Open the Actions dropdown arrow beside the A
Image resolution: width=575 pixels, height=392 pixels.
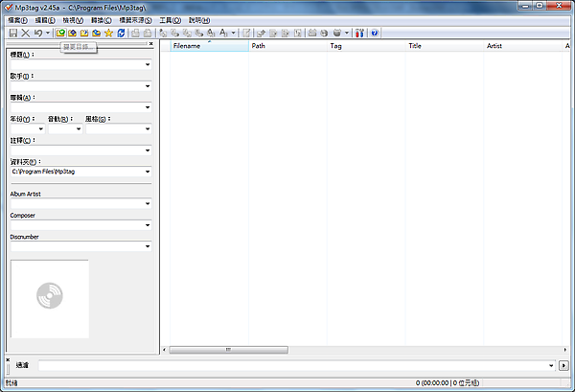[x=233, y=33]
